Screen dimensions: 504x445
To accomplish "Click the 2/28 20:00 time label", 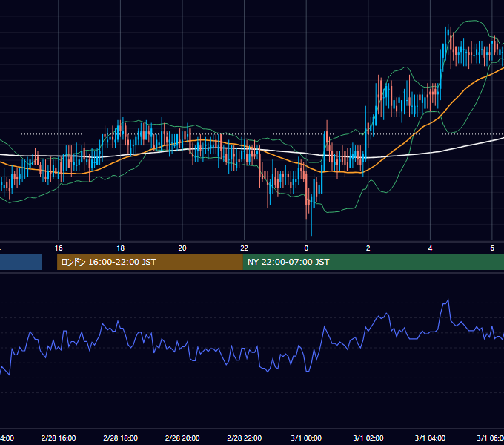I will [182, 438].
